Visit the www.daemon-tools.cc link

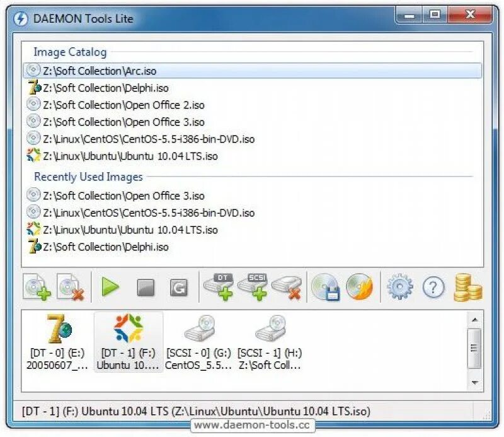[251, 425]
